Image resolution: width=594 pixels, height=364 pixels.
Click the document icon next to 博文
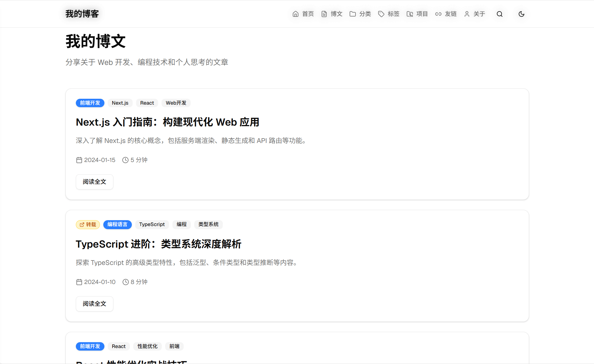click(324, 14)
